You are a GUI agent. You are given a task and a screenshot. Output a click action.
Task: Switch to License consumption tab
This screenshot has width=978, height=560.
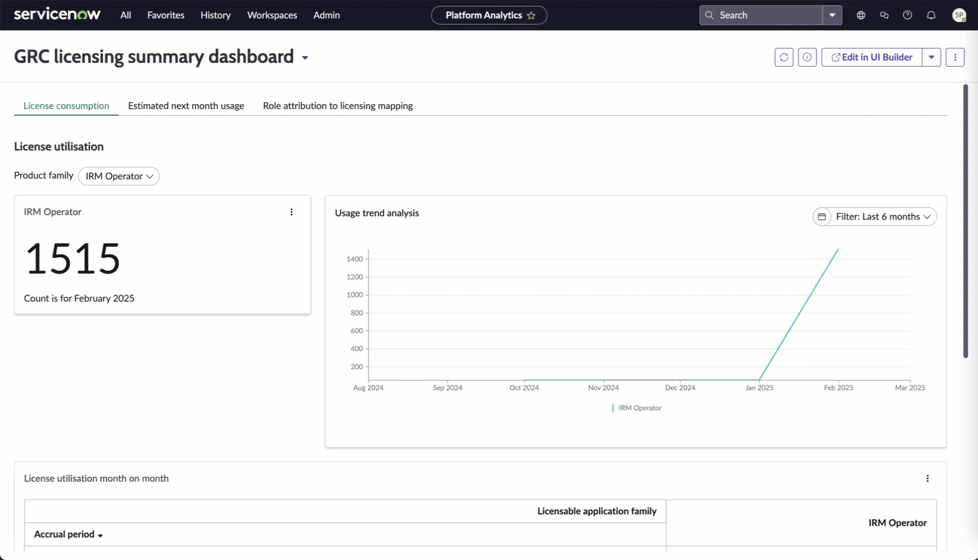point(66,106)
